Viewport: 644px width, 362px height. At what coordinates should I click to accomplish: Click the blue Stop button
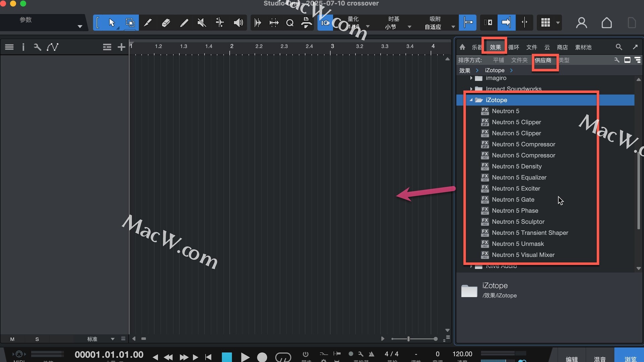click(x=227, y=357)
